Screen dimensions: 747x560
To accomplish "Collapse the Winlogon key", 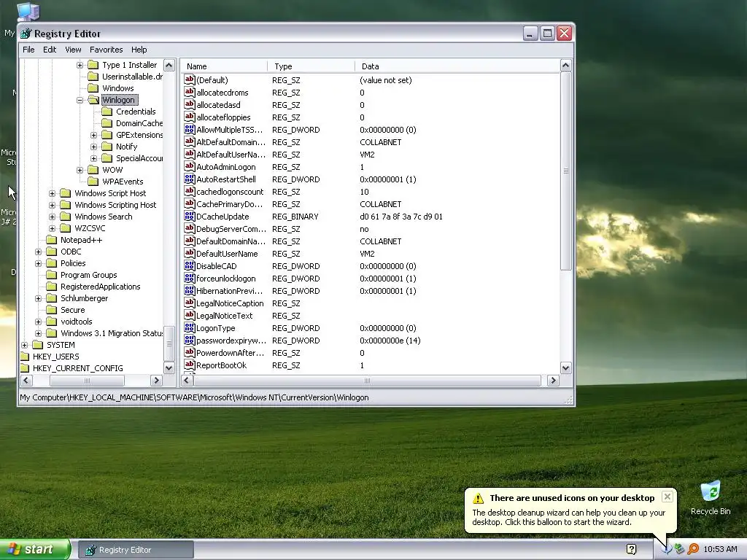I will (80, 100).
